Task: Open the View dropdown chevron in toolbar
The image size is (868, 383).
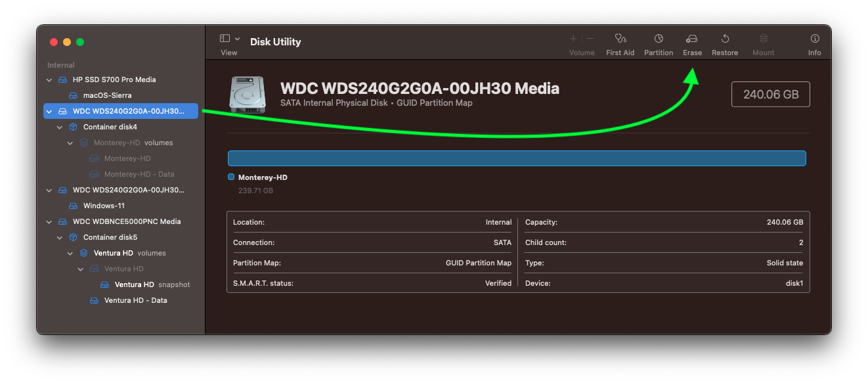Action: click(x=237, y=39)
